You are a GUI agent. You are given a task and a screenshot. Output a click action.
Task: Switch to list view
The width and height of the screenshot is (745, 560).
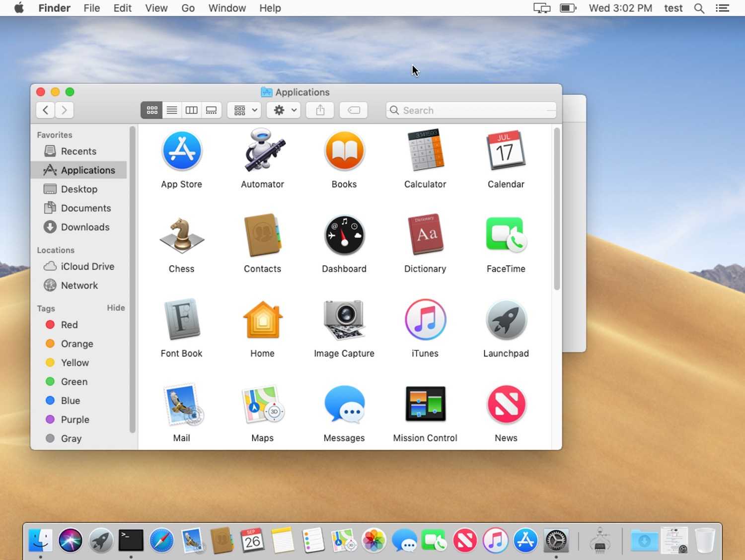(x=172, y=110)
